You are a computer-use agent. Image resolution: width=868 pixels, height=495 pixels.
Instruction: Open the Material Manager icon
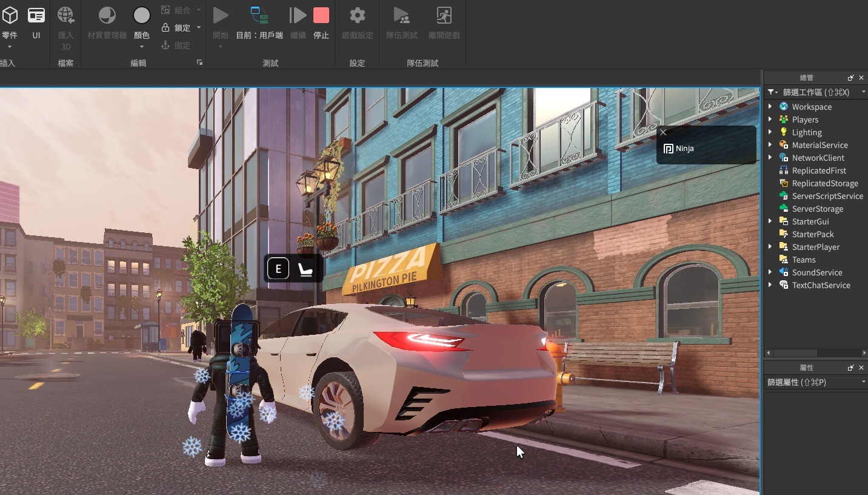pos(107,16)
